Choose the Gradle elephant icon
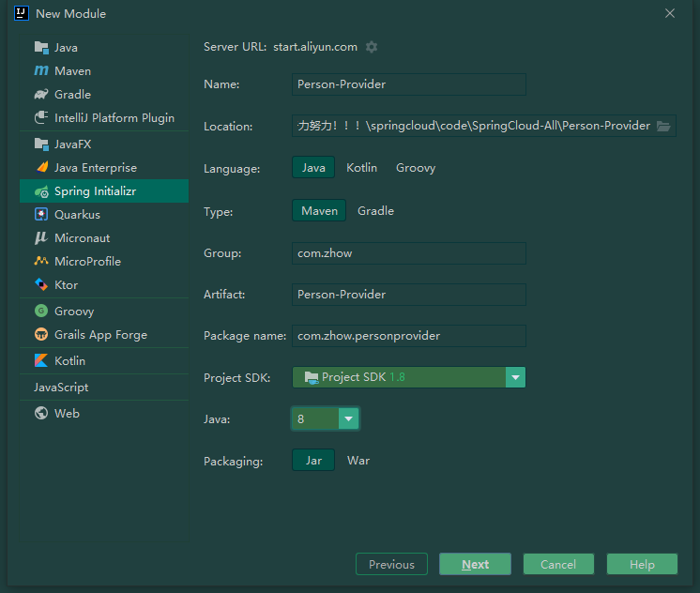The image size is (700, 593). (41, 94)
